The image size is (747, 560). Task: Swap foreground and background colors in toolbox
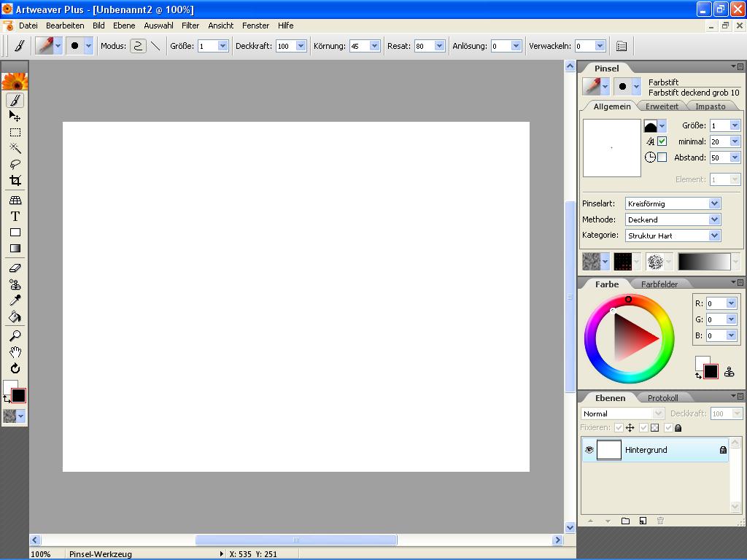(x=6, y=399)
